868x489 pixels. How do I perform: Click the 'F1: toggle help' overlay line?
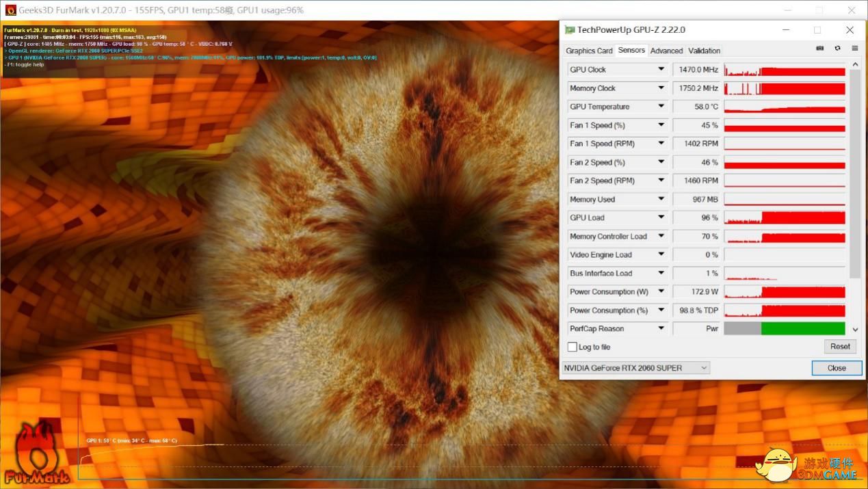click(24, 64)
